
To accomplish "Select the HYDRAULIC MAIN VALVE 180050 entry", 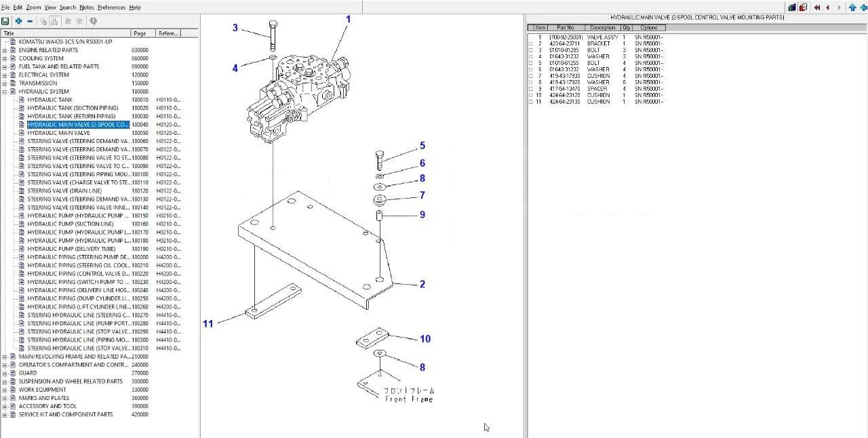I will pyautogui.click(x=58, y=133).
